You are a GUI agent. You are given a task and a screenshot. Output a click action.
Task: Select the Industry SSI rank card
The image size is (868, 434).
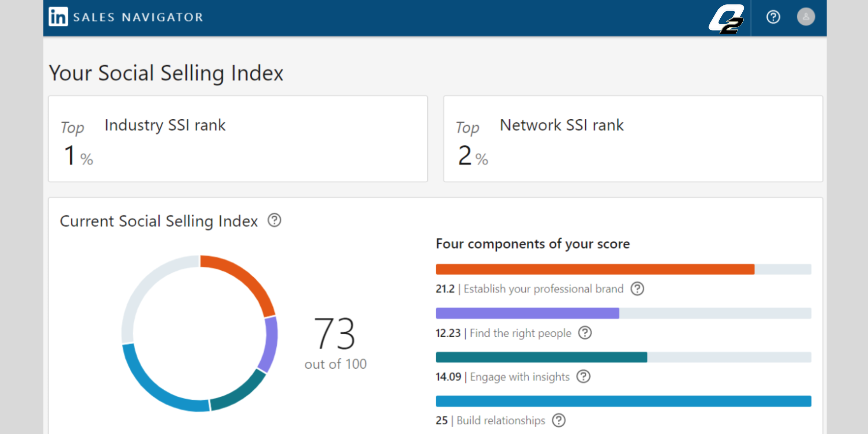[238, 139]
